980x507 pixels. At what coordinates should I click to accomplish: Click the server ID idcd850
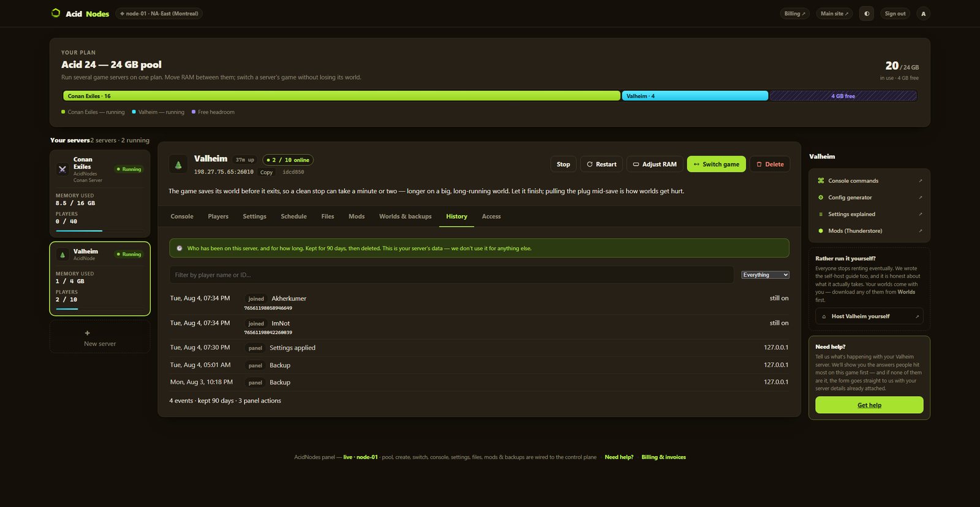(x=293, y=172)
